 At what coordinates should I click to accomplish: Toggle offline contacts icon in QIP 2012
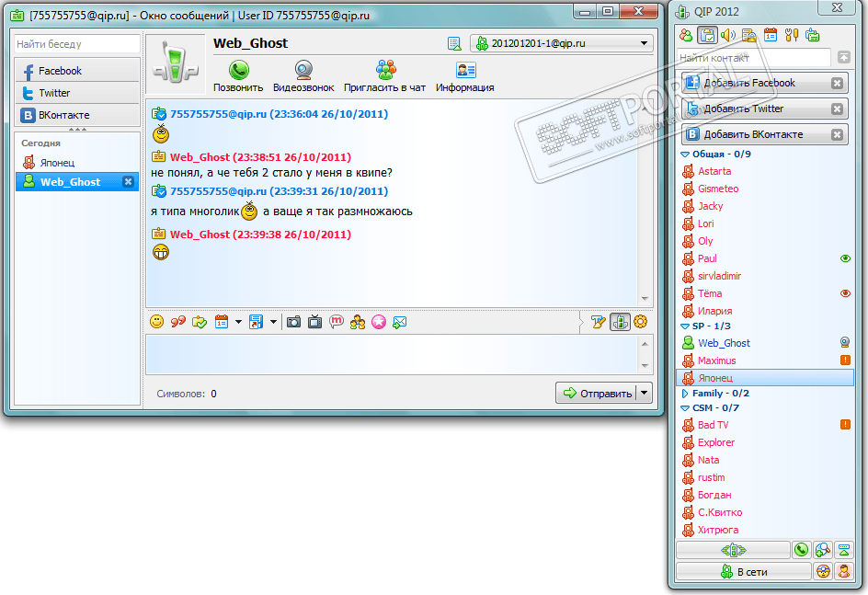point(687,36)
